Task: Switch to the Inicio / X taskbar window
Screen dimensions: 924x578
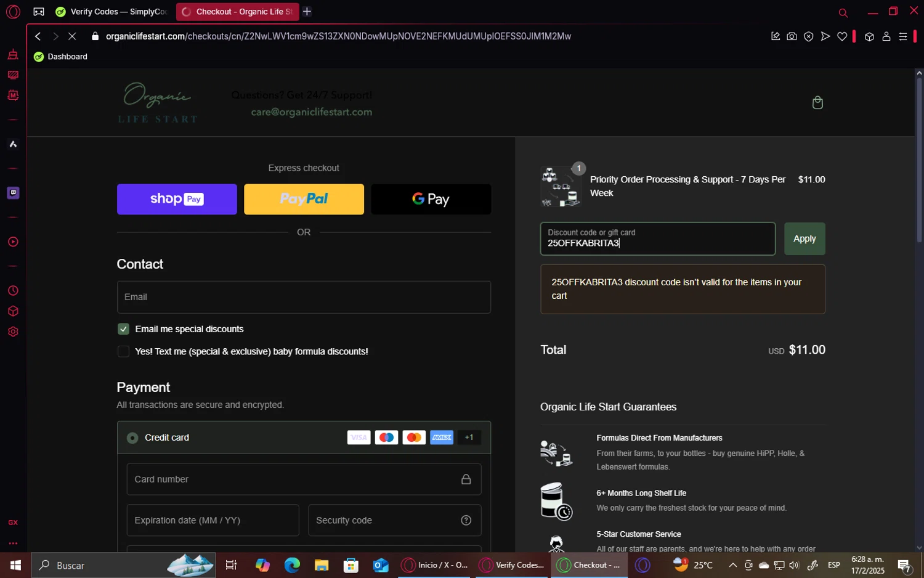Action: pos(436,565)
